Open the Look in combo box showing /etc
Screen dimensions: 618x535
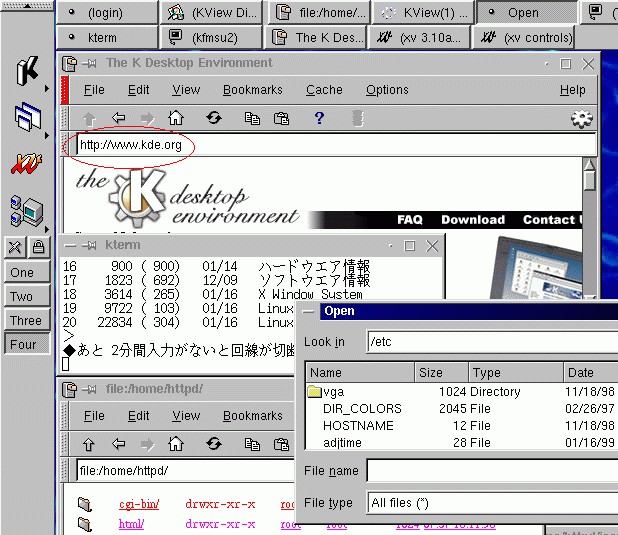pyautogui.click(x=492, y=341)
